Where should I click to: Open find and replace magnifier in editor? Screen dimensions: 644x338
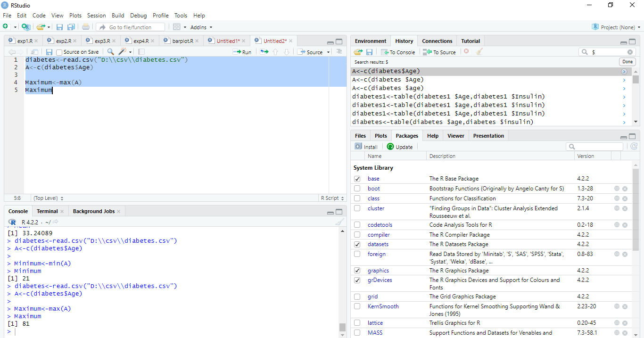coord(109,52)
